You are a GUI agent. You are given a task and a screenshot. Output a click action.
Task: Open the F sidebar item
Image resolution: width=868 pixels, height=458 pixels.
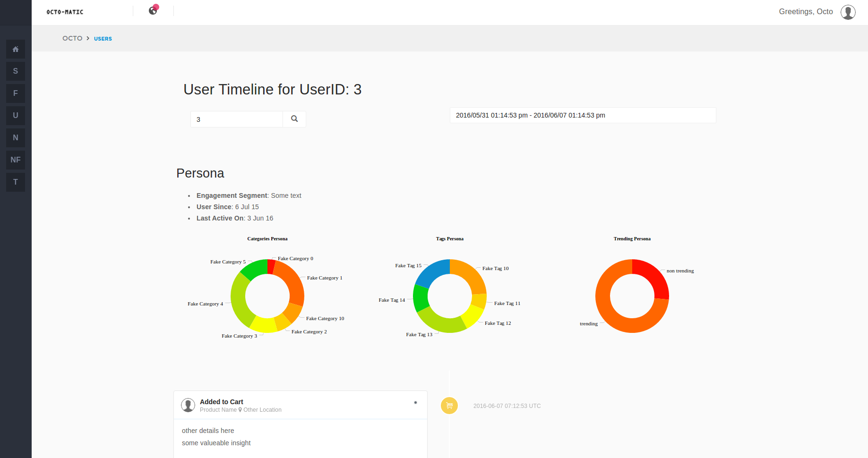(x=16, y=93)
